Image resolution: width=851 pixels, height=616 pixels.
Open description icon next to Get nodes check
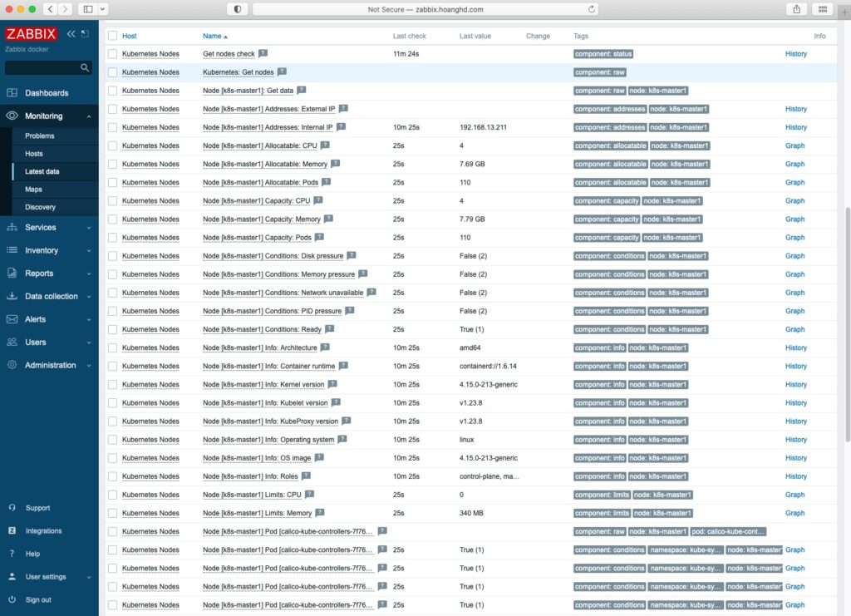pyautogui.click(x=263, y=53)
